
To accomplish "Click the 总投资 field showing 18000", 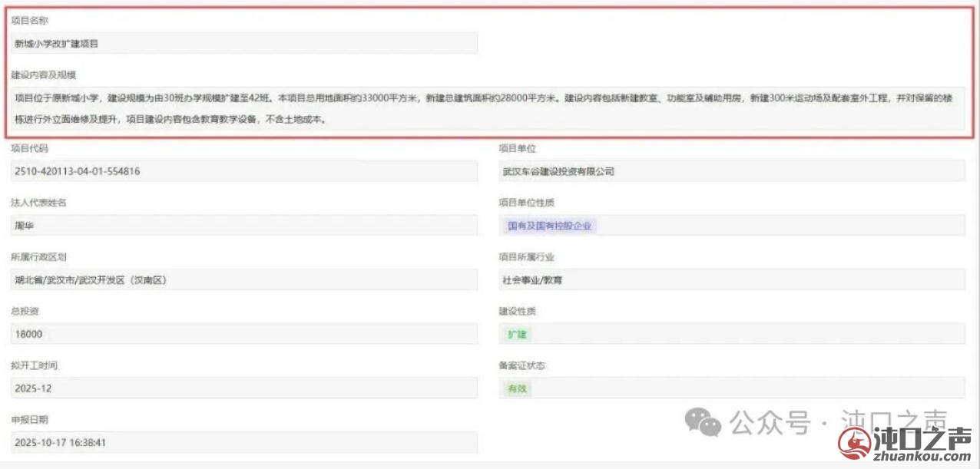I will click(x=244, y=334).
